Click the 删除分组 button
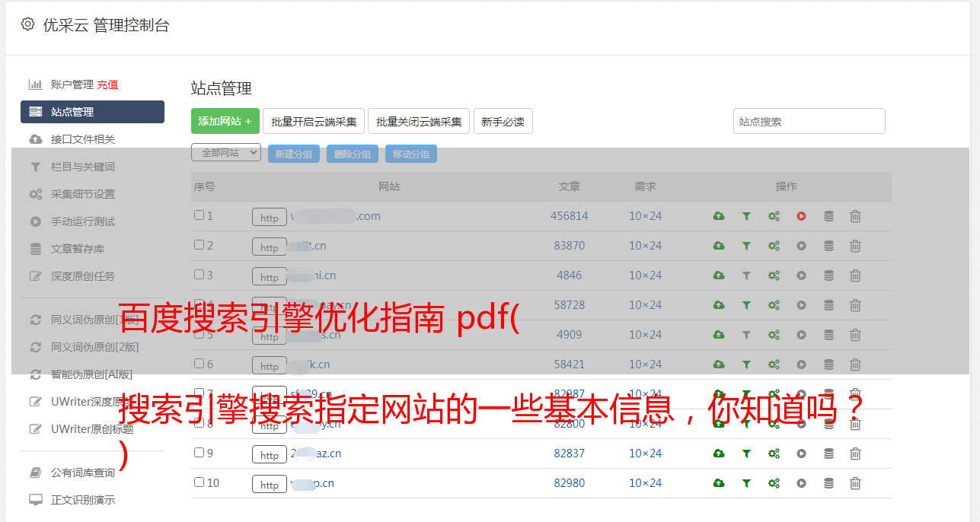This screenshot has height=522, width=980. coord(353,154)
